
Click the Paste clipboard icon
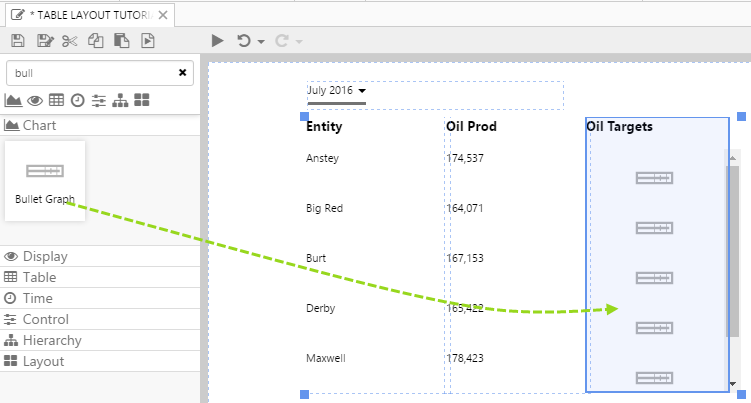tap(122, 41)
